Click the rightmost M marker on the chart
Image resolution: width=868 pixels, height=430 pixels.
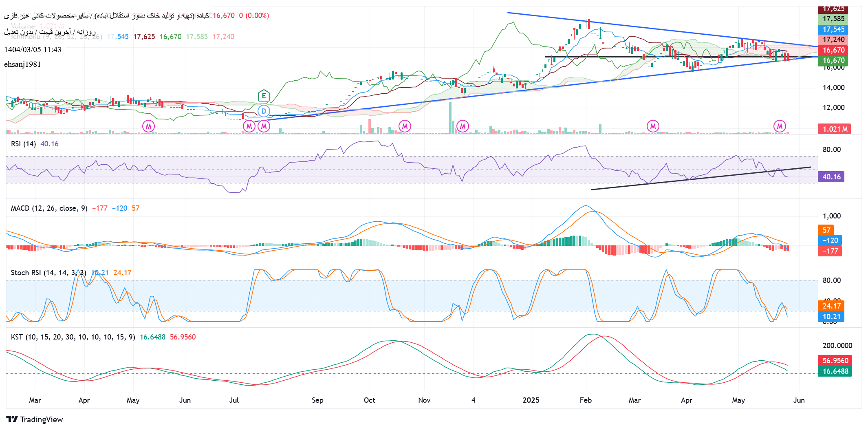coord(780,126)
